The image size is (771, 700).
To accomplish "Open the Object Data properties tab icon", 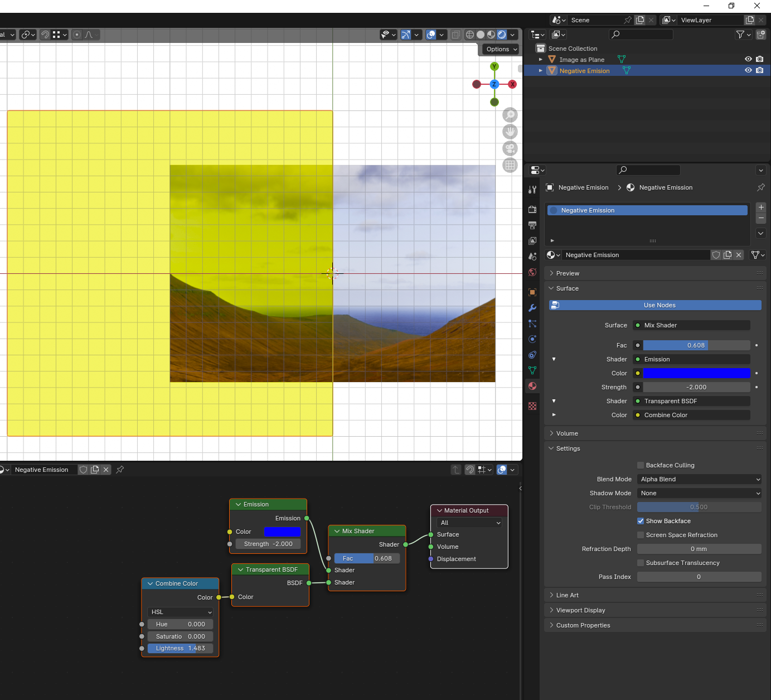I will click(532, 370).
